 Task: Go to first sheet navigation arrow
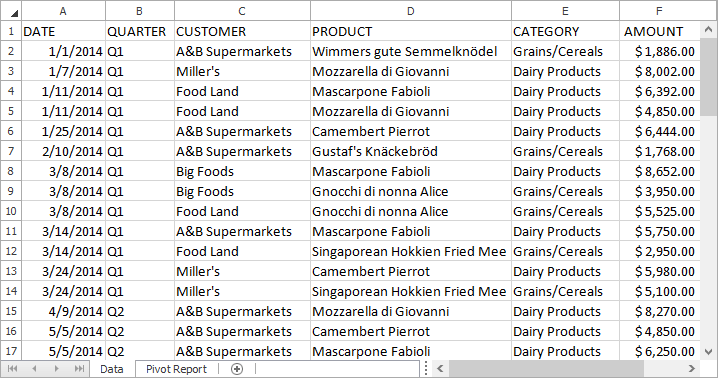click(x=12, y=369)
